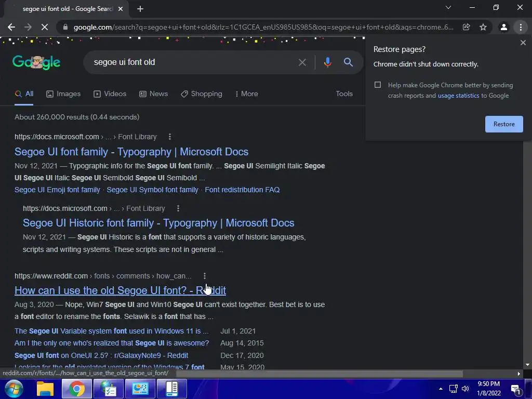View site information lock icon
532x399 pixels.
pyautogui.click(x=65, y=27)
